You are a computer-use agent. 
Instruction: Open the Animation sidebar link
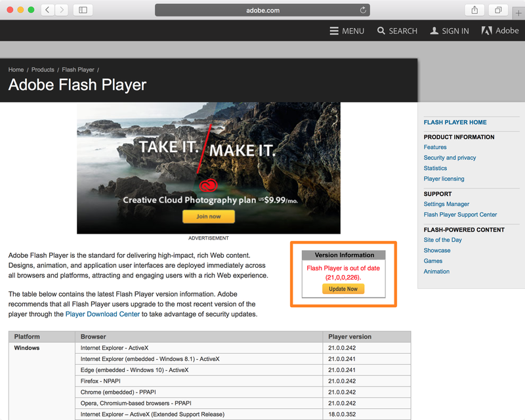tap(436, 271)
